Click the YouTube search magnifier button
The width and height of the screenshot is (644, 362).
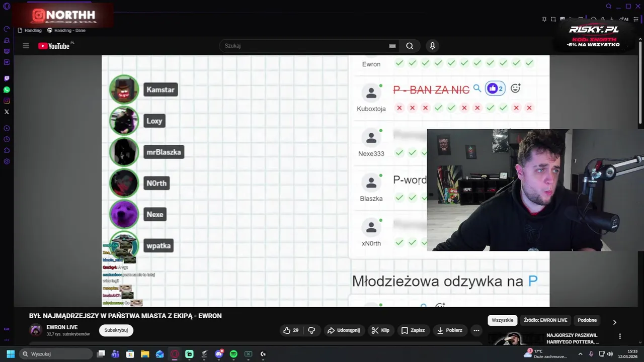(x=410, y=46)
